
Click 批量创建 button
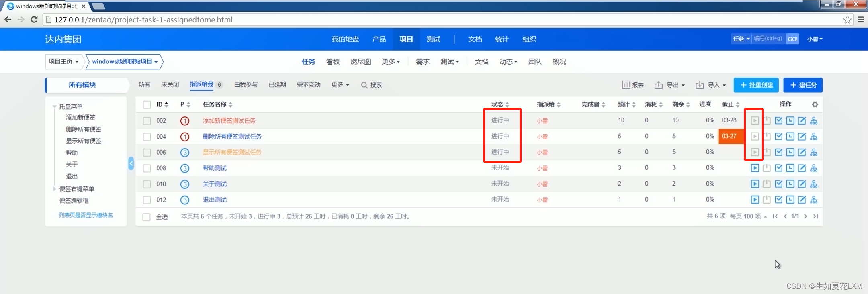pyautogui.click(x=756, y=85)
